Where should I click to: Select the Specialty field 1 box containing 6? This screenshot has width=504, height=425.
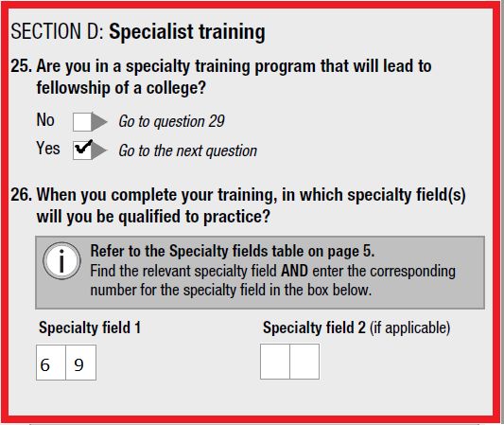pos(51,363)
